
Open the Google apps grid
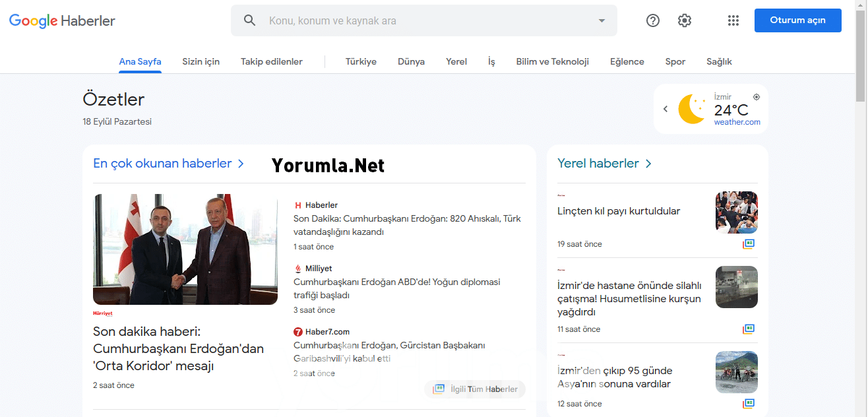tap(733, 20)
